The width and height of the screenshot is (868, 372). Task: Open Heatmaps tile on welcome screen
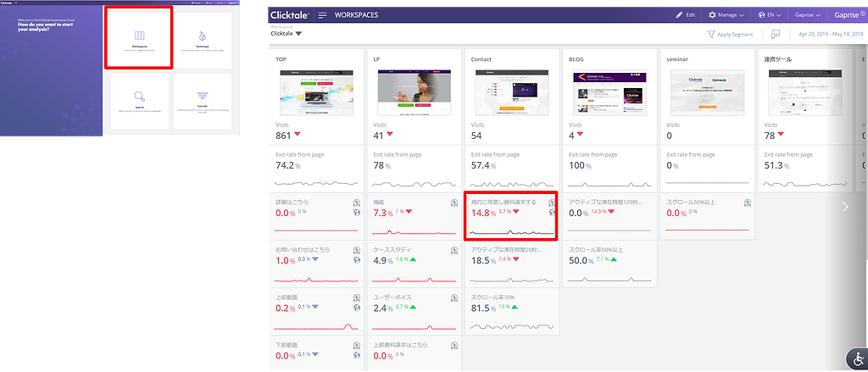coord(202,41)
